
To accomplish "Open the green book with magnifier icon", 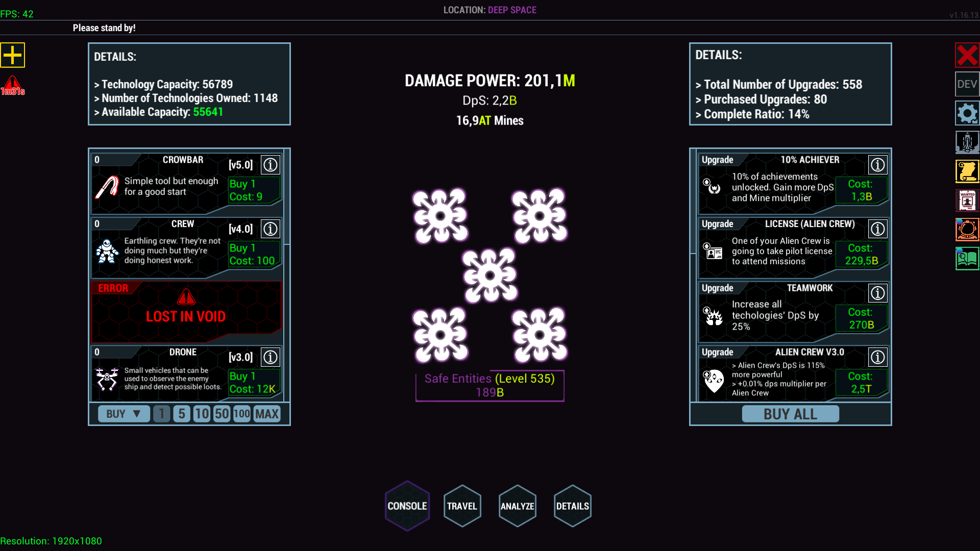I will [x=967, y=259].
